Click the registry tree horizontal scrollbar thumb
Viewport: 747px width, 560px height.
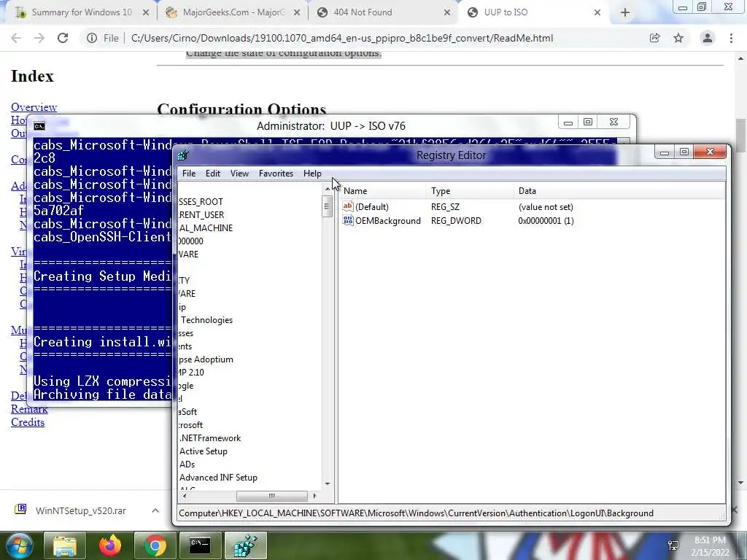pyautogui.click(x=271, y=496)
